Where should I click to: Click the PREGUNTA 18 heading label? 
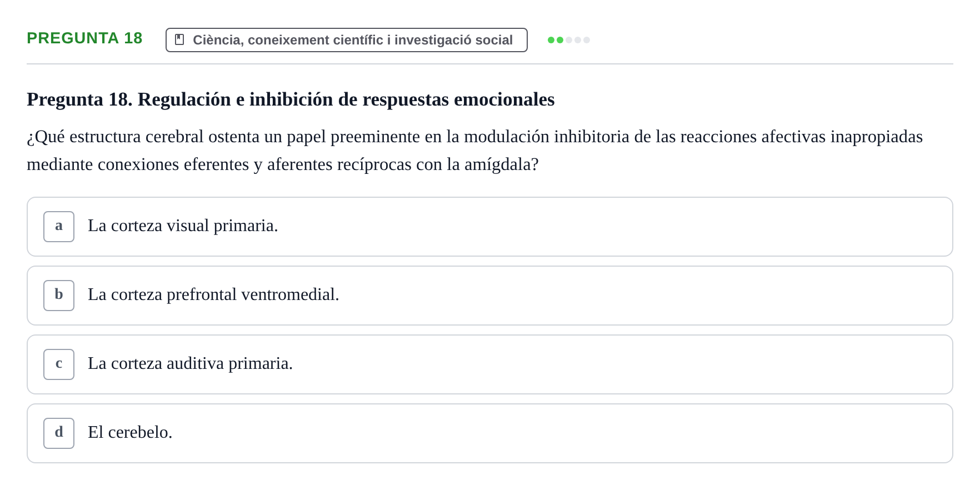(x=84, y=38)
